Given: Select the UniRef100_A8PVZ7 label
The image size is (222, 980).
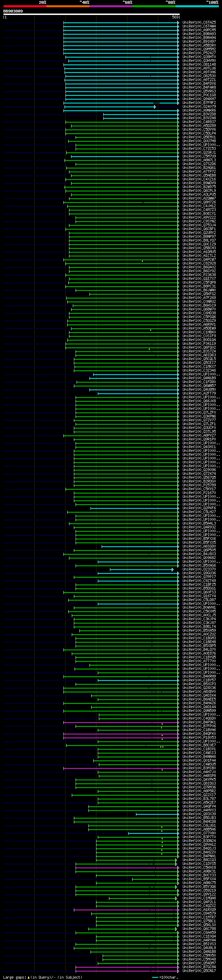Looking at the screenshot, I should coord(199,436).
